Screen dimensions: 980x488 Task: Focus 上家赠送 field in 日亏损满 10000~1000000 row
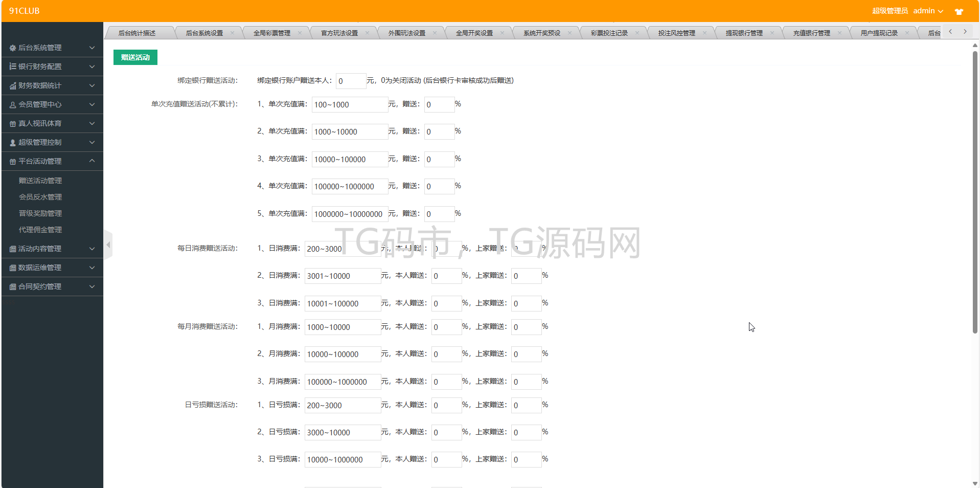[527, 459]
